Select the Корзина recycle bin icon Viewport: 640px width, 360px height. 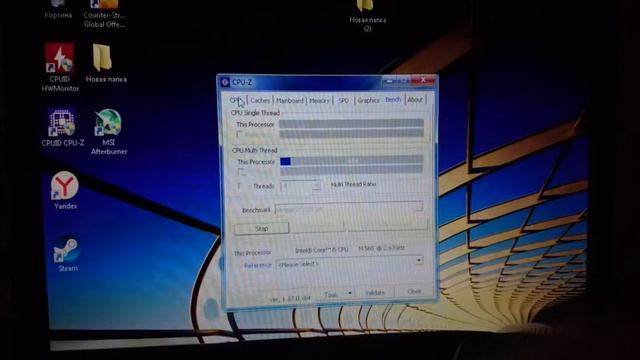point(58,10)
